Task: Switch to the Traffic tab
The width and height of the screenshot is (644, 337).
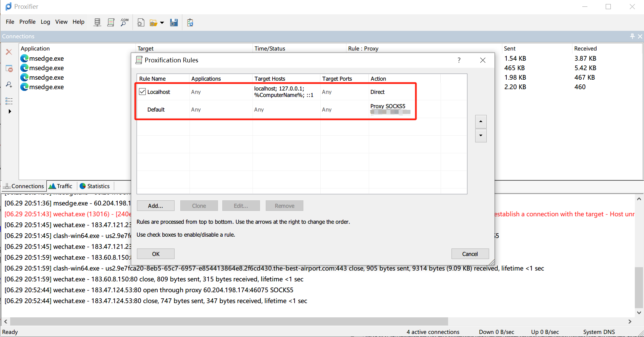Action: click(61, 186)
